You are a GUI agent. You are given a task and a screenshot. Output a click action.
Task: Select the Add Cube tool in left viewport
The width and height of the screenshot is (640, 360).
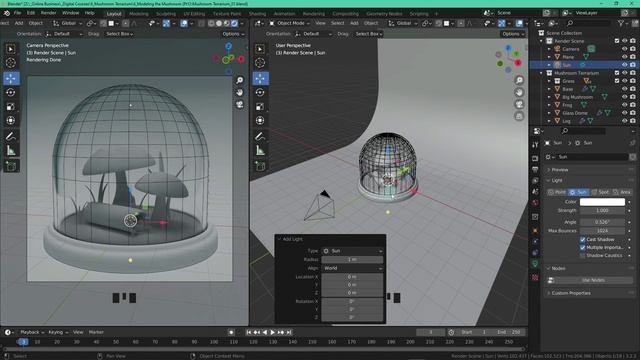(11, 166)
